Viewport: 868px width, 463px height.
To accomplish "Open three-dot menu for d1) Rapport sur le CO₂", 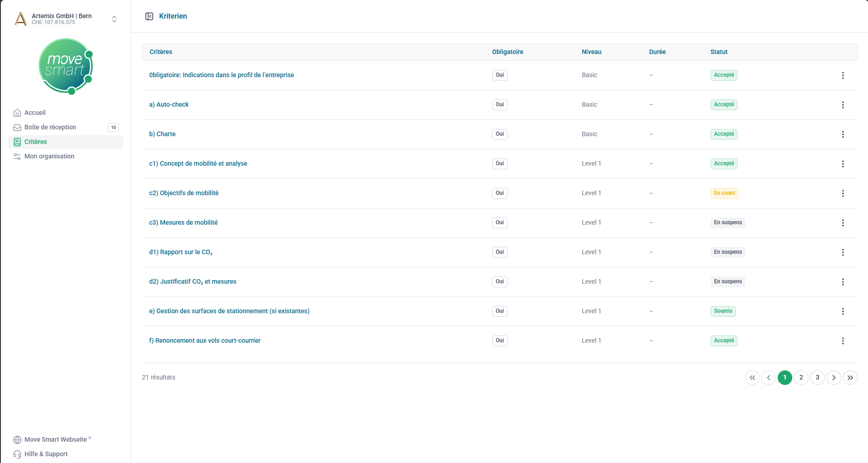I will point(843,252).
